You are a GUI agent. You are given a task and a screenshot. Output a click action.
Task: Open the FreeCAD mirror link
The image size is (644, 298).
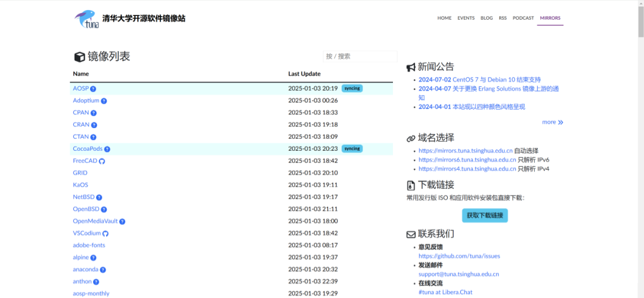[x=85, y=161]
